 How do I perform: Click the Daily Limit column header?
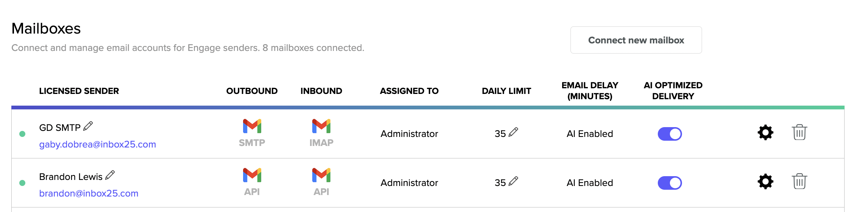[x=507, y=91]
